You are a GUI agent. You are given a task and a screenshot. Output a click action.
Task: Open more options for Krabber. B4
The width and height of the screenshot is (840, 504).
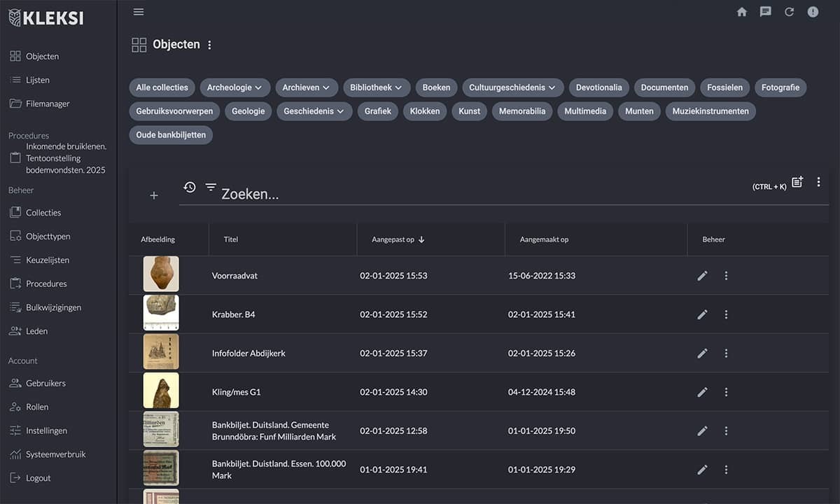coord(726,315)
